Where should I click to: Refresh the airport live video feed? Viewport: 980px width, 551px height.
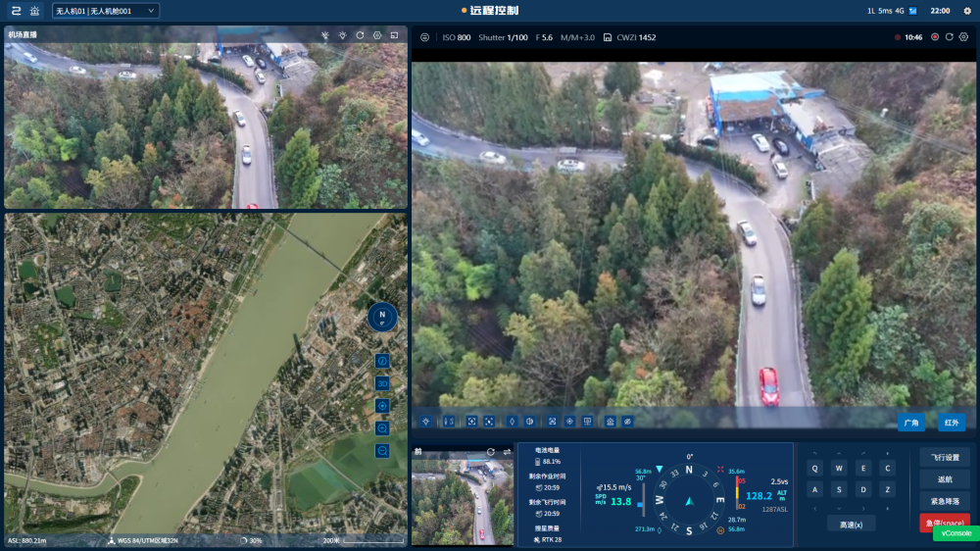pos(360,35)
